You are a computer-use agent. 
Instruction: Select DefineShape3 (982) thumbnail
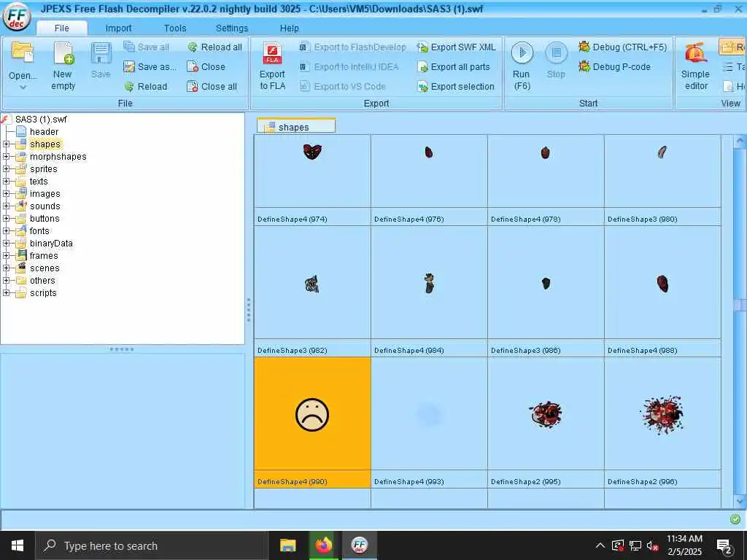click(312, 291)
